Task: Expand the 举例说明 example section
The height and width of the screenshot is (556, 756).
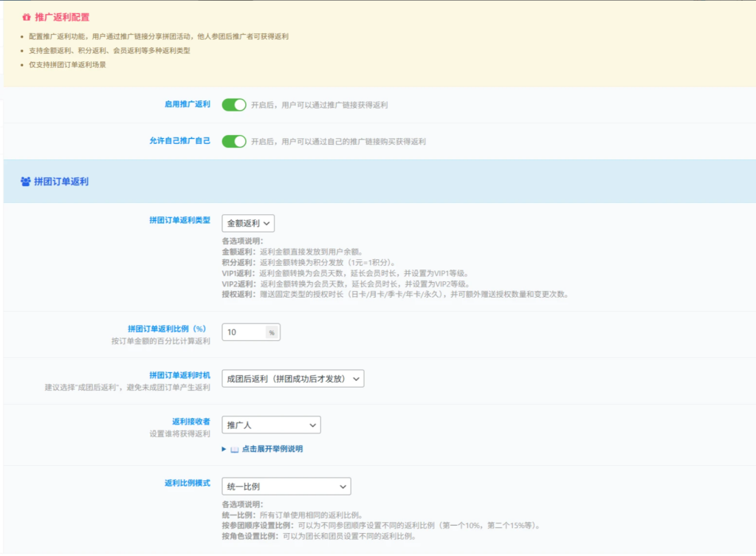Action: coord(266,448)
